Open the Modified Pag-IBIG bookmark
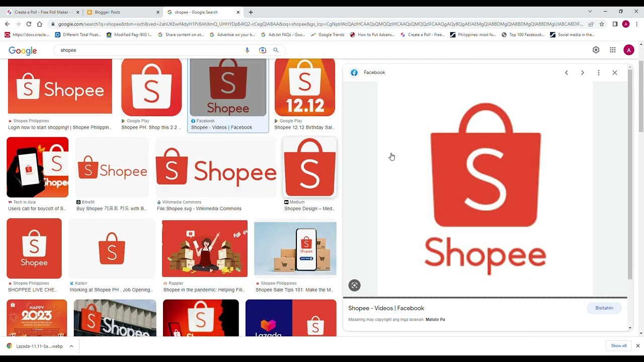This screenshot has width=644, height=362. [129, 35]
